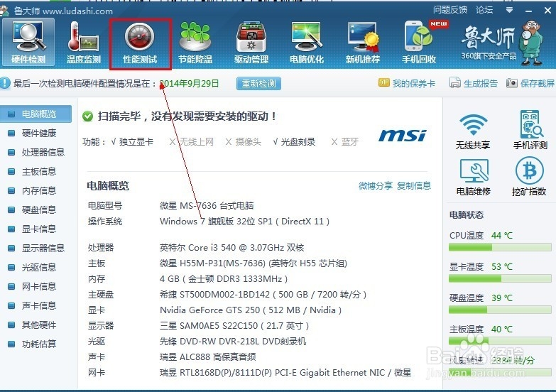Click the 生成报告 generate report icon
This screenshot has height=392, width=556.
coord(455,82)
